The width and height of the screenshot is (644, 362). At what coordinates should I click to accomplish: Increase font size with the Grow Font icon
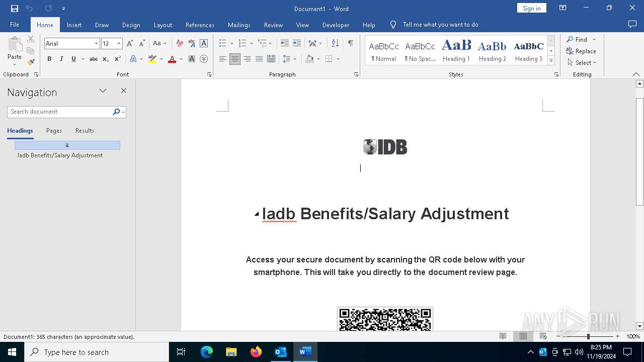coord(130,44)
